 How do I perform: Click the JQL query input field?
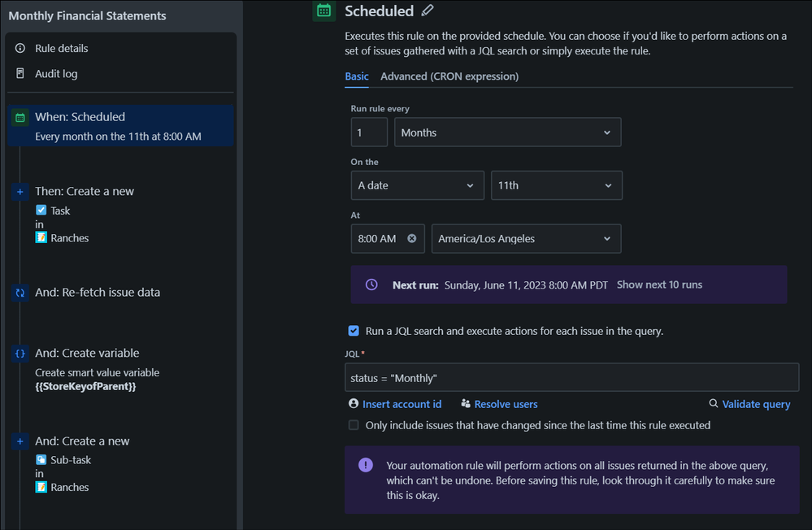pos(571,378)
